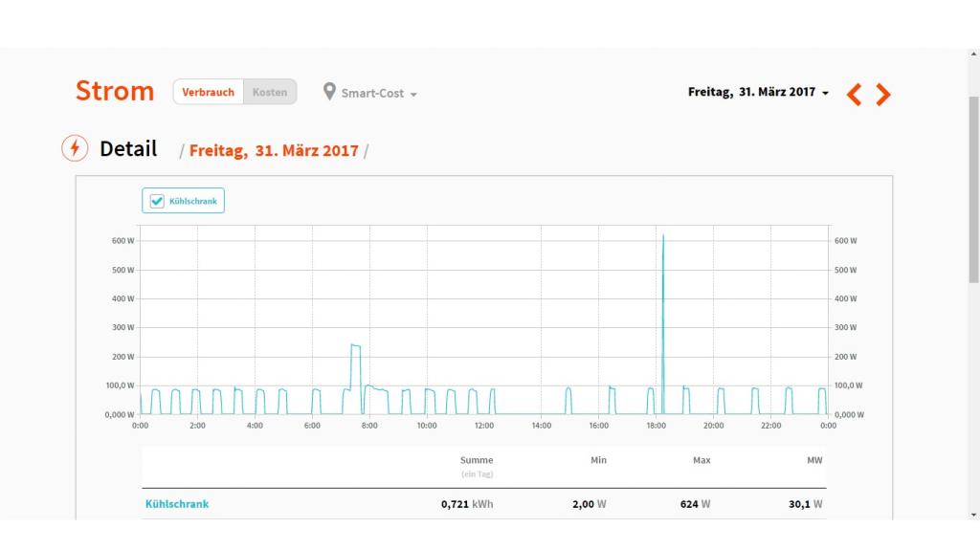Switch to Kosten view
The height and width of the screenshot is (550, 980).
[x=270, y=92]
